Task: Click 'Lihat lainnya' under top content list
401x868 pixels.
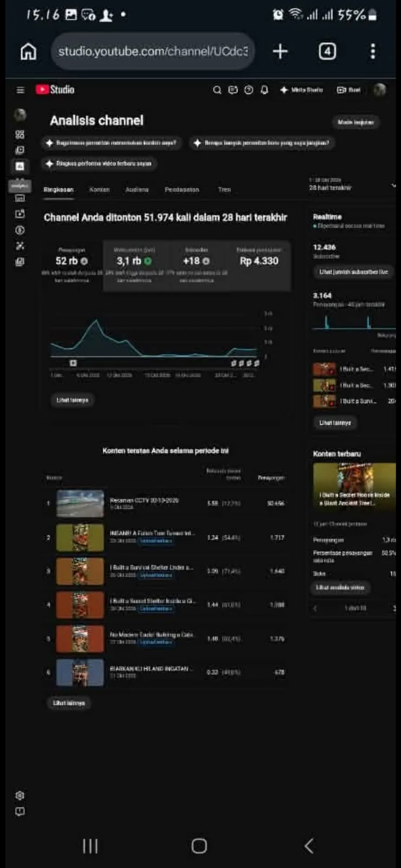Action: coord(69,703)
